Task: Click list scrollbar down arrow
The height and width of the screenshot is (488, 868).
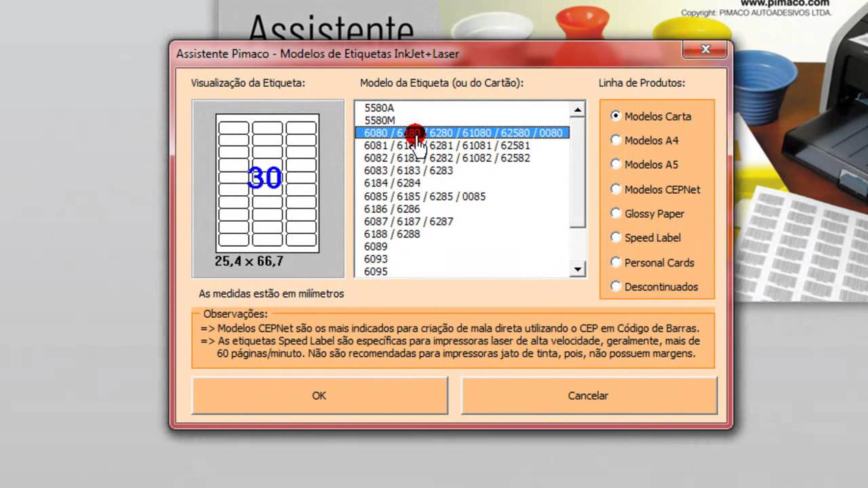Action: pos(578,269)
